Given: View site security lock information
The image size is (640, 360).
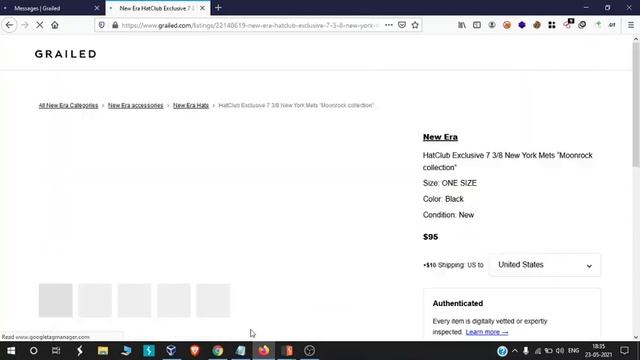Looking at the screenshot, I should [115, 25].
